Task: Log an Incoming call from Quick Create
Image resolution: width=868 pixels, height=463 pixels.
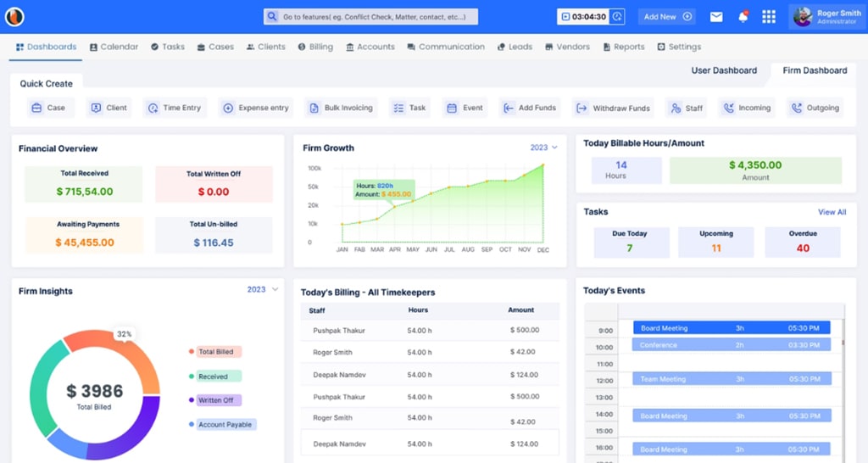Action: tap(746, 108)
